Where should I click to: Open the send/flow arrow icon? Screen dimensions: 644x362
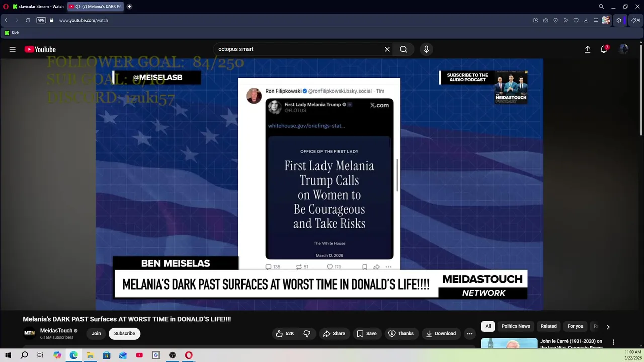(566, 20)
